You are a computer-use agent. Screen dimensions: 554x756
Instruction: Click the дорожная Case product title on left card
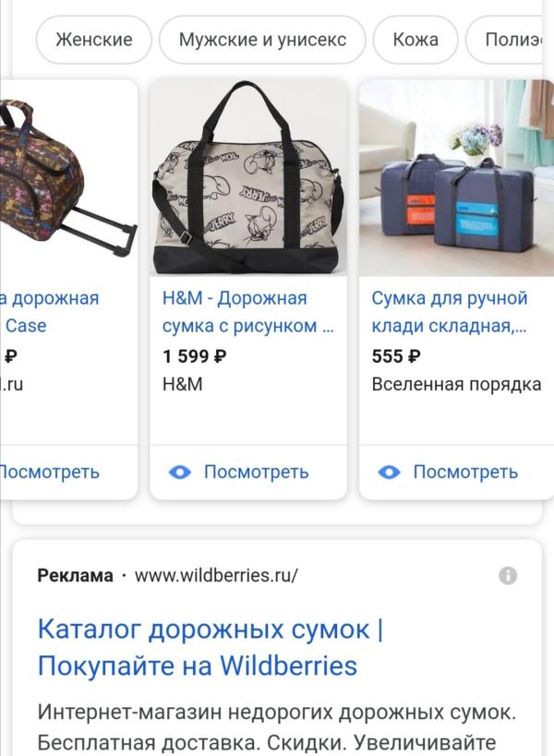point(49,312)
